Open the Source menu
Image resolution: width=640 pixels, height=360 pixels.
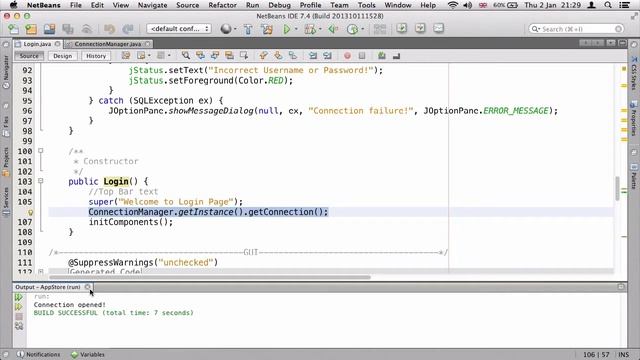tap(187, 5)
